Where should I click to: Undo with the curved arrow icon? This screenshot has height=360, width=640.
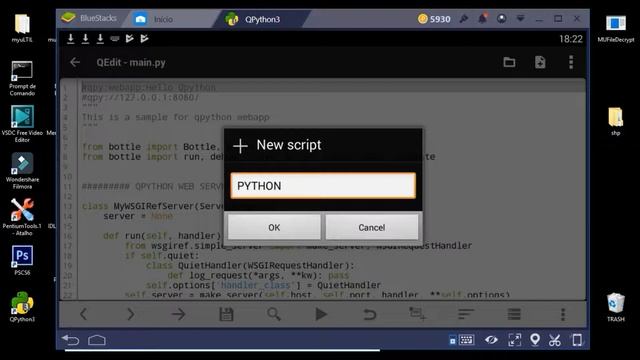(x=369, y=314)
